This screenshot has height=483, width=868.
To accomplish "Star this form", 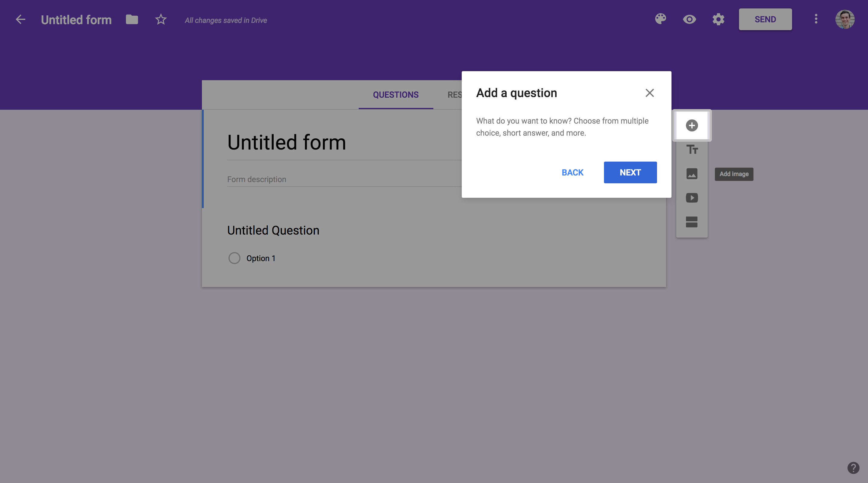I will [161, 19].
